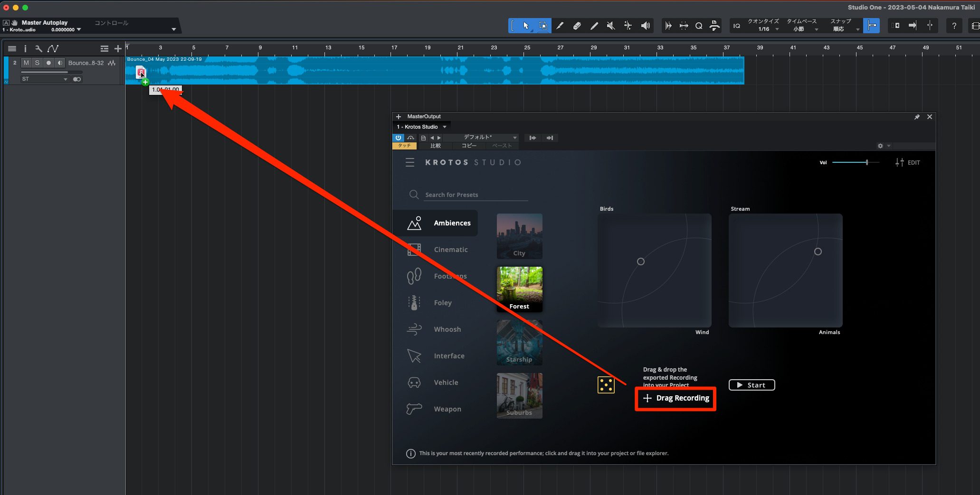
Task: Open the wrench arrange options icon
Action: click(38, 48)
